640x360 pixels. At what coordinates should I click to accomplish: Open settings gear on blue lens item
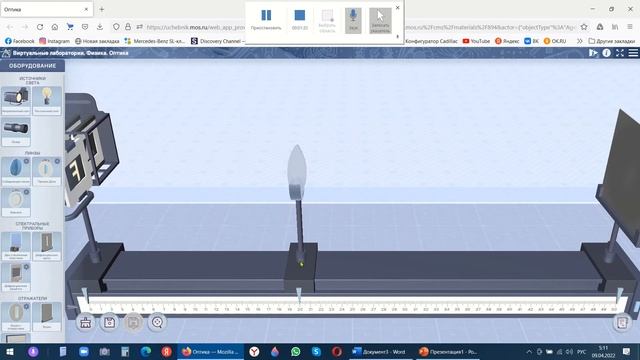point(27,161)
